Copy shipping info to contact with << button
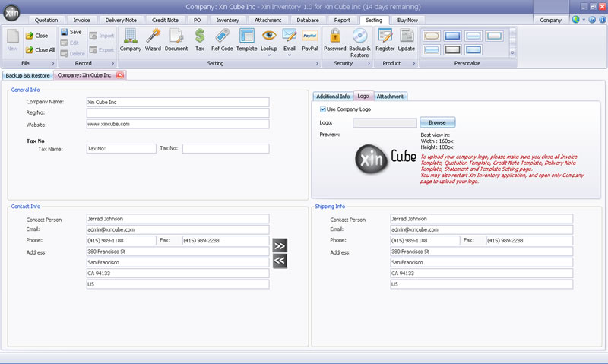Screen dimensions: 608x364 (x=280, y=261)
